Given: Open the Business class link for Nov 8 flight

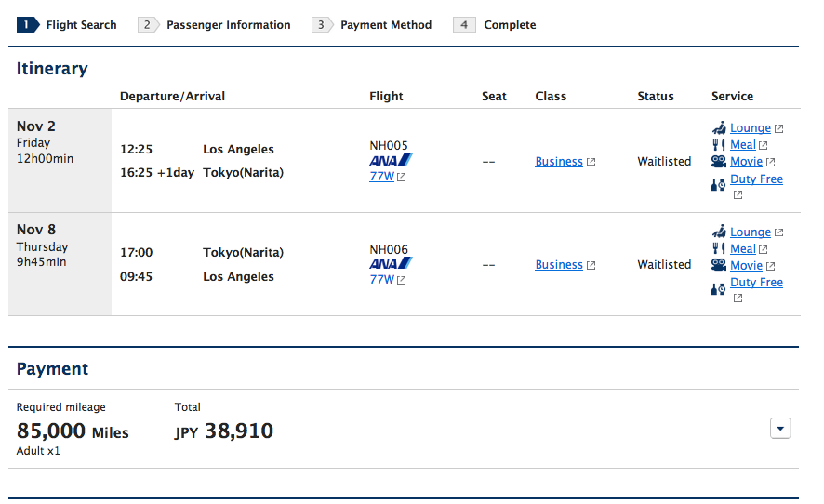Looking at the screenshot, I should (559, 265).
